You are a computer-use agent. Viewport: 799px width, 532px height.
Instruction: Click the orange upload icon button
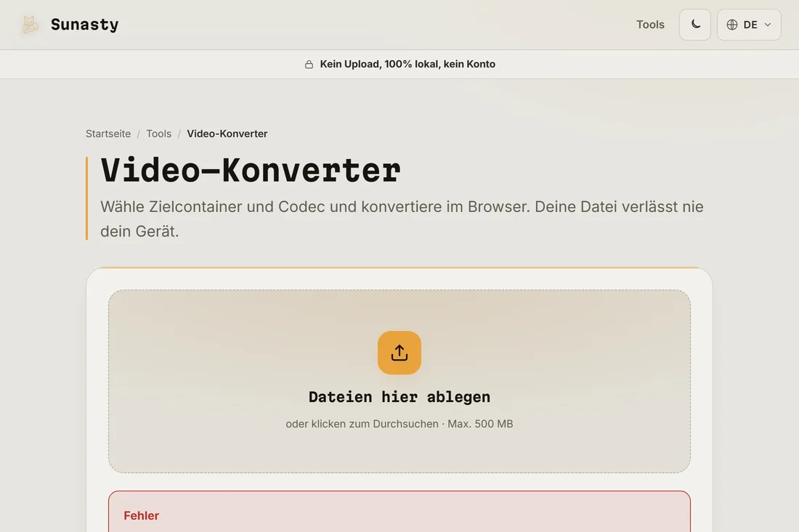(399, 353)
